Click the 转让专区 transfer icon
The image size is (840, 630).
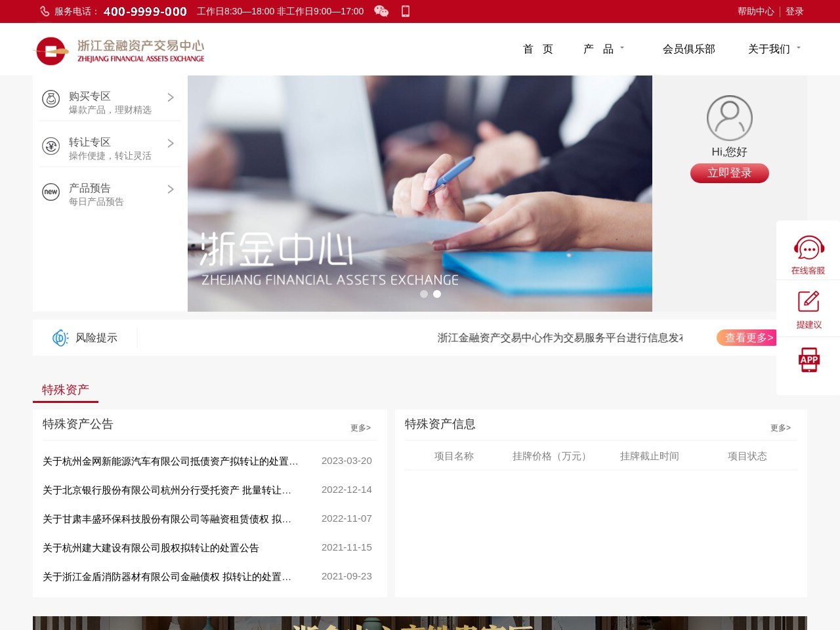51,146
